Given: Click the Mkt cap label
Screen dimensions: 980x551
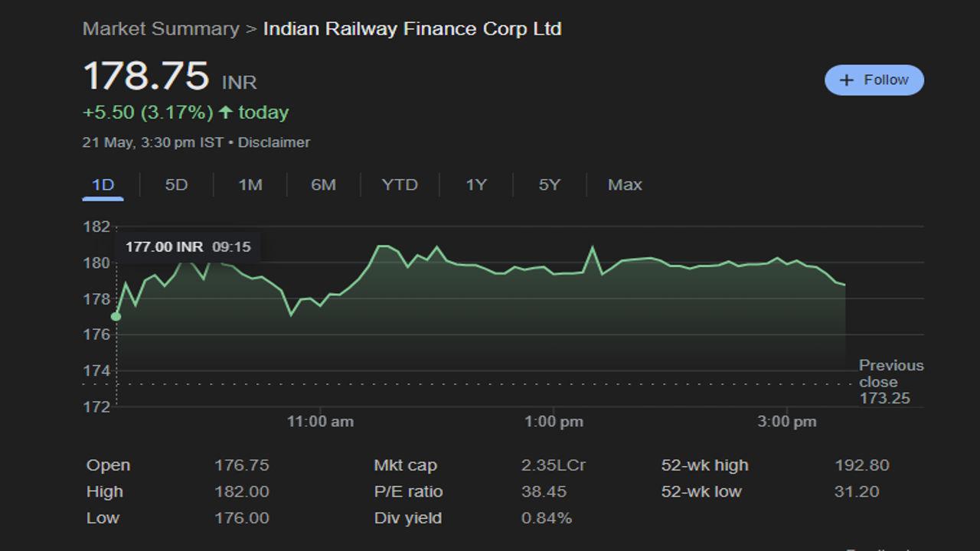Looking at the screenshot, I should tap(405, 465).
